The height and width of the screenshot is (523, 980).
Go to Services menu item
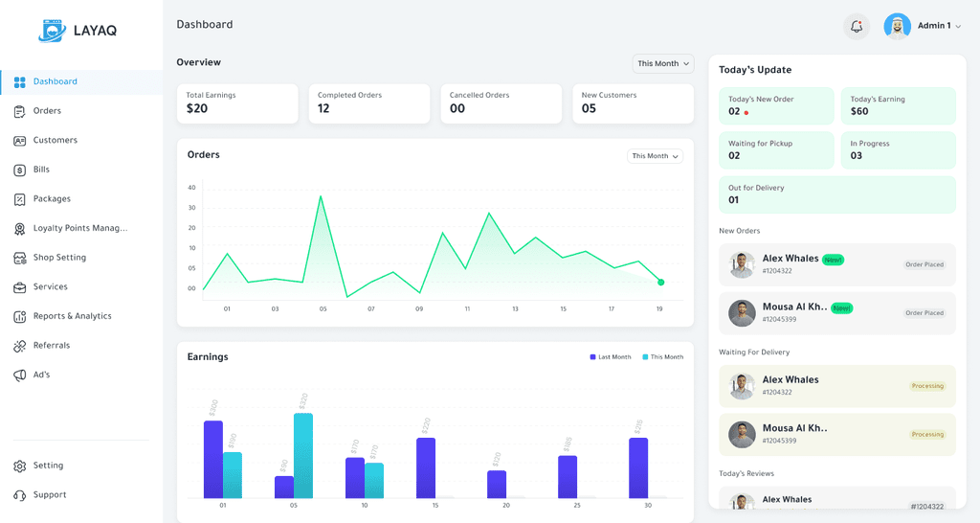[50, 287]
